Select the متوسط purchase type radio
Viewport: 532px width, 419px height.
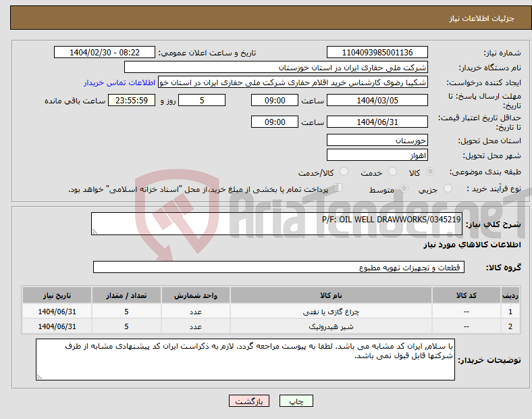tap(404, 189)
